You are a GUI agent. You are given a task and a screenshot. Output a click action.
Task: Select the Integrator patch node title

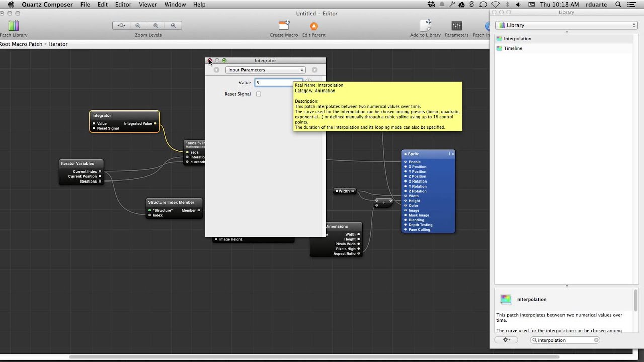(x=102, y=116)
